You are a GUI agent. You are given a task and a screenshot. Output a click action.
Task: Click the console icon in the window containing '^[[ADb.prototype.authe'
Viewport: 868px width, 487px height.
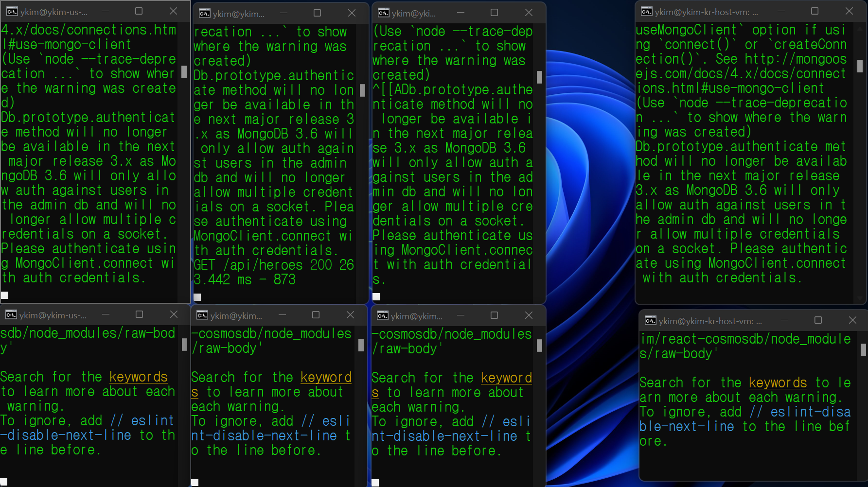384,13
